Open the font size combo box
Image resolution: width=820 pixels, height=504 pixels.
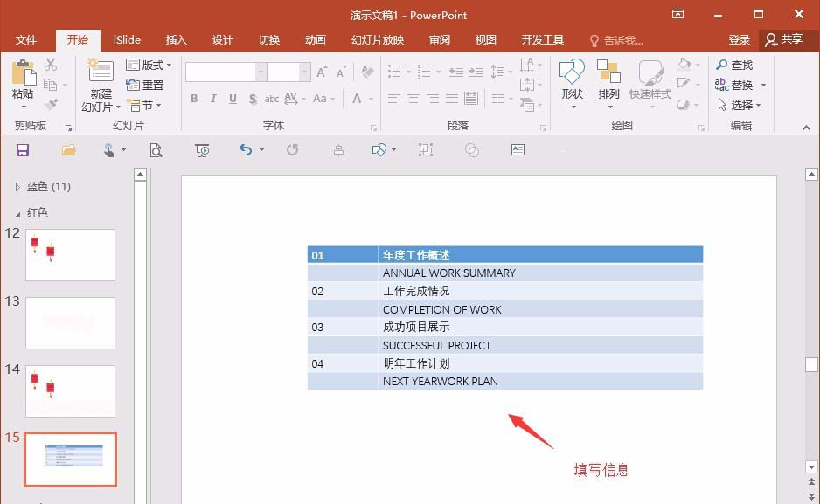pos(288,72)
